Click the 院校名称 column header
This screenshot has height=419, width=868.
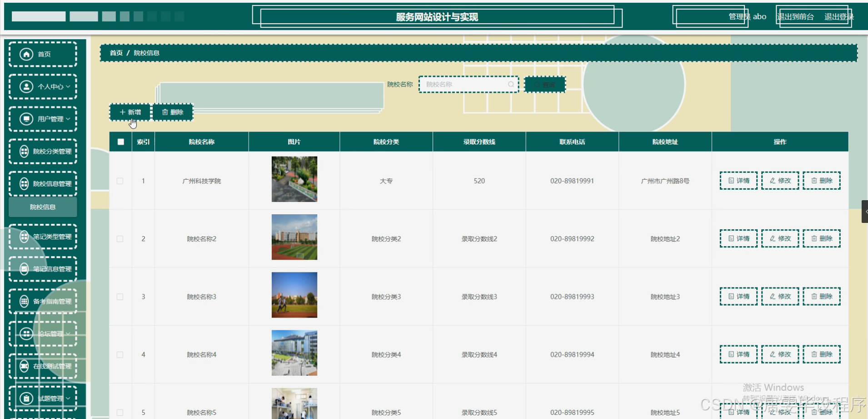(x=202, y=142)
